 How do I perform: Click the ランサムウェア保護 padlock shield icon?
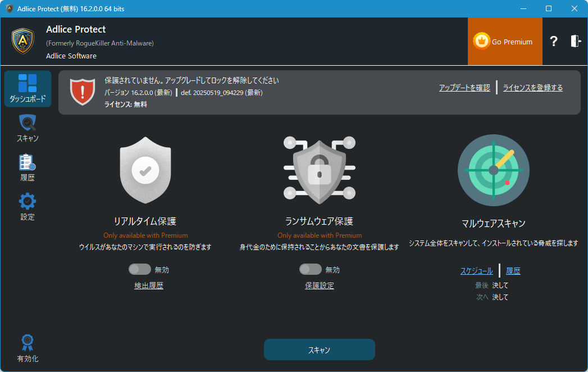point(320,170)
